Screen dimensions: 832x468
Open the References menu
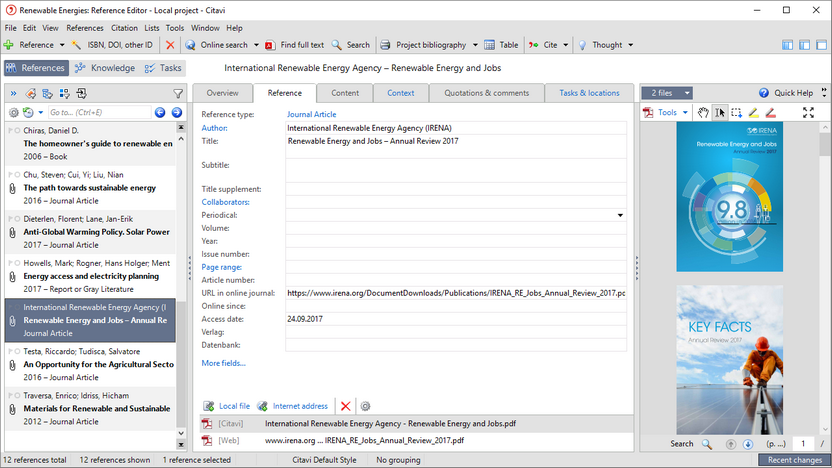[85, 28]
